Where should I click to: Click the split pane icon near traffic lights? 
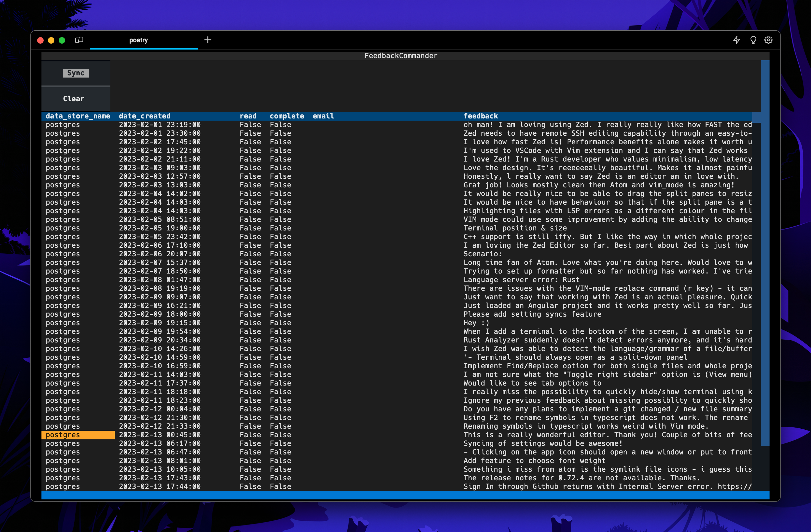point(79,40)
